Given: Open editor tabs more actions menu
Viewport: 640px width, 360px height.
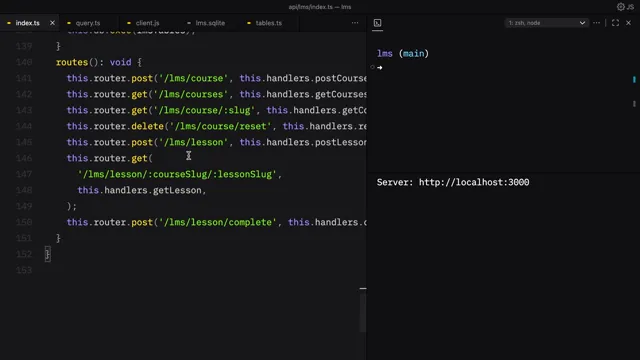Looking at the screenshot, I should (x=355, y=23).
